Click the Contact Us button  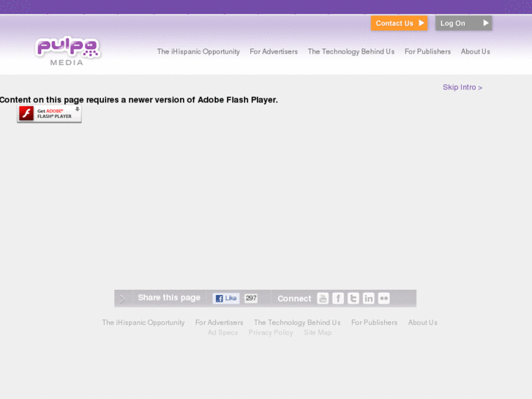[x=399, y=23]
